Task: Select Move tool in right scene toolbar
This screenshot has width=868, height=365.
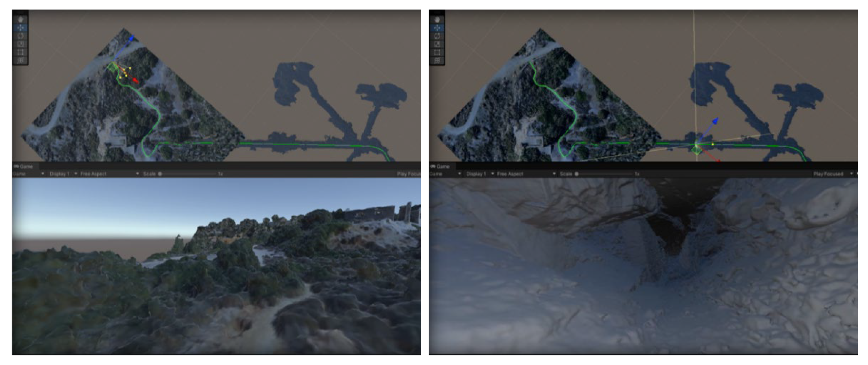Action: pyautogui.click(x=437, y=28)
